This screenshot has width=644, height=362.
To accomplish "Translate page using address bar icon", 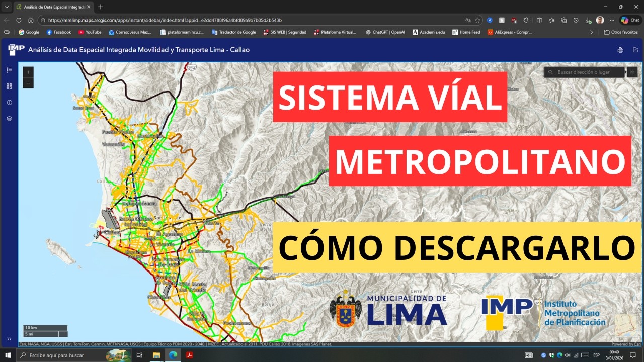I will pos(468,20).
